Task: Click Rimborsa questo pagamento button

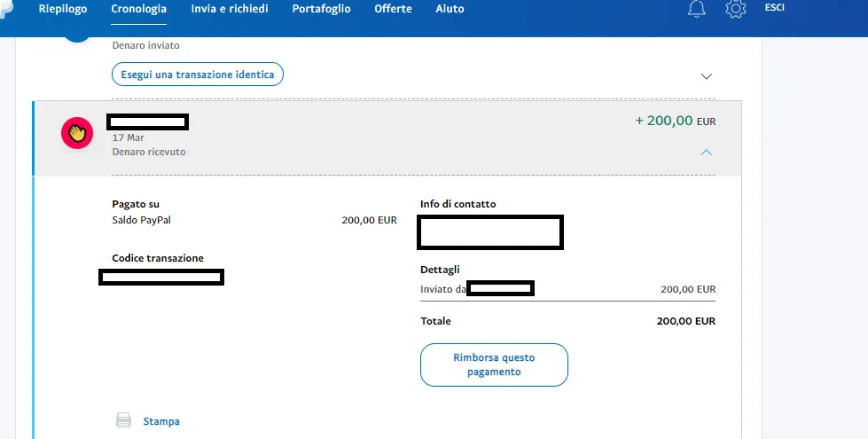Action: pos(494,365)
